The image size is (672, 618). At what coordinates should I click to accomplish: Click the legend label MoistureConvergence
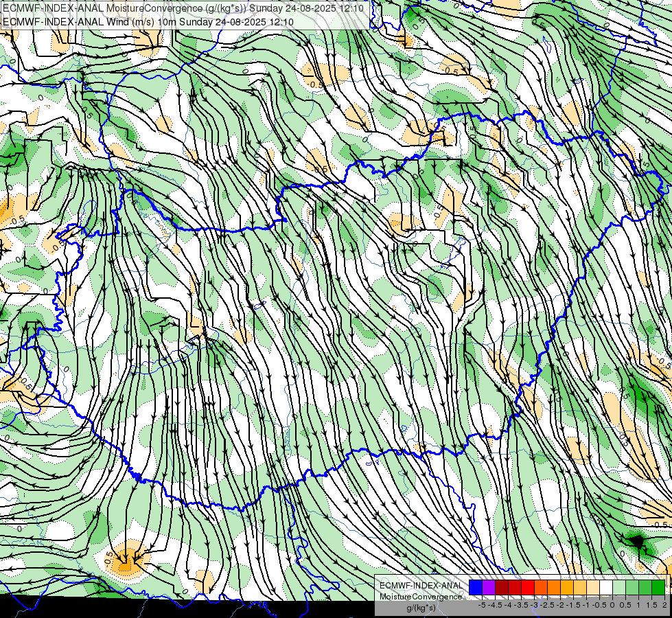point(421,597)
